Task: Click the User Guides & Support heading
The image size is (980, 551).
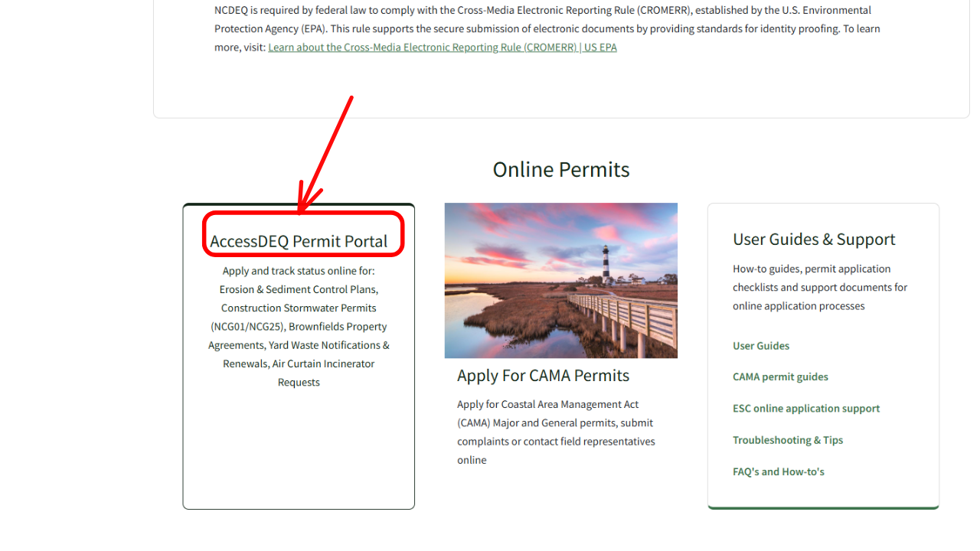Action: (x=814, y=239)
